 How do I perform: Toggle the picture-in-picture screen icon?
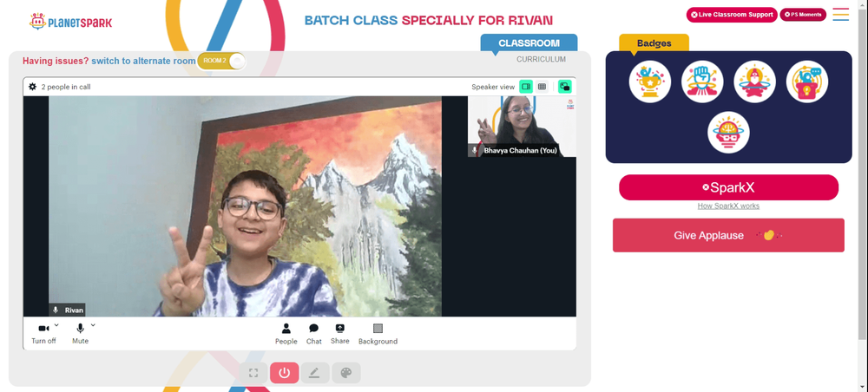coord(565,86)
